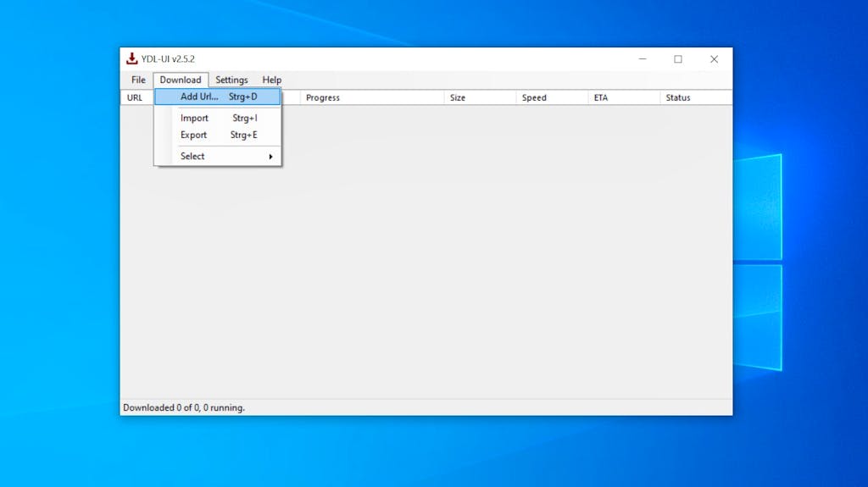Sort by Speed column header
The width and height of the screenshot is (868, 487).
tap(552, 97)
